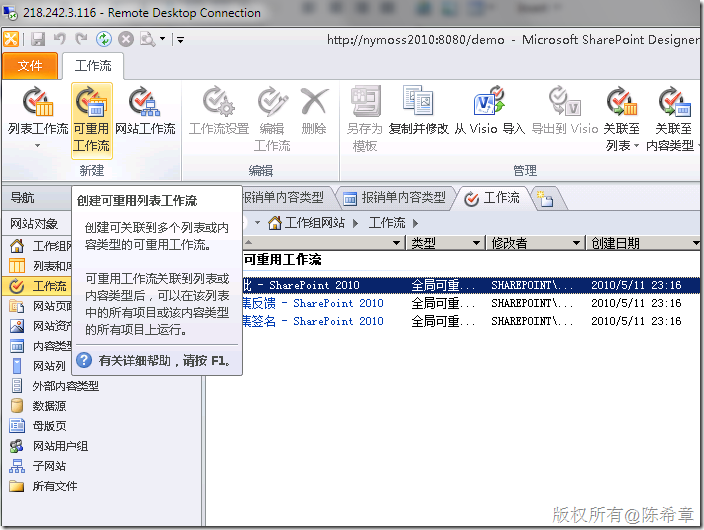Click 另存为模板 in the ribbon
The image size is (704, 530).
(365, 119)
